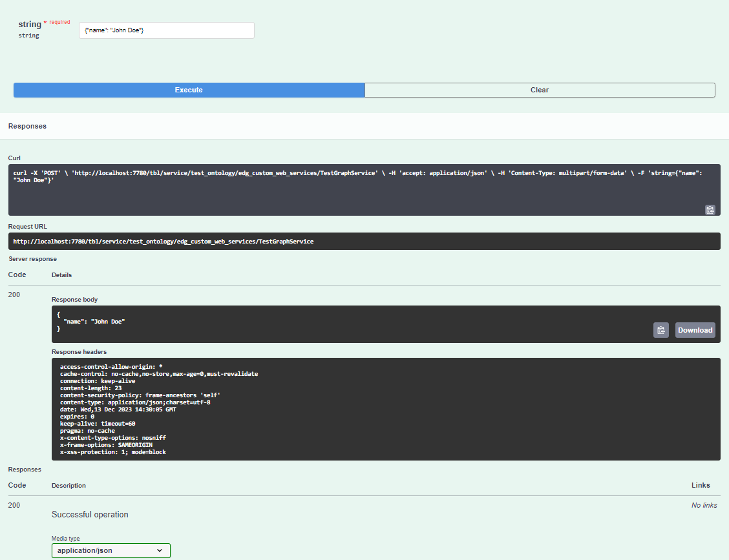
Task: Click the Server response heading
Action: tap(32, 258)
